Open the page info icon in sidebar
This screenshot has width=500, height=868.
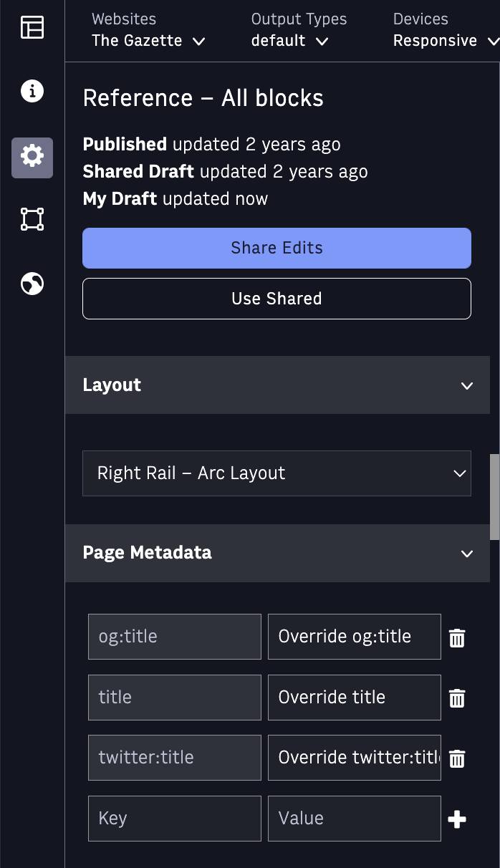coord(32,91)
